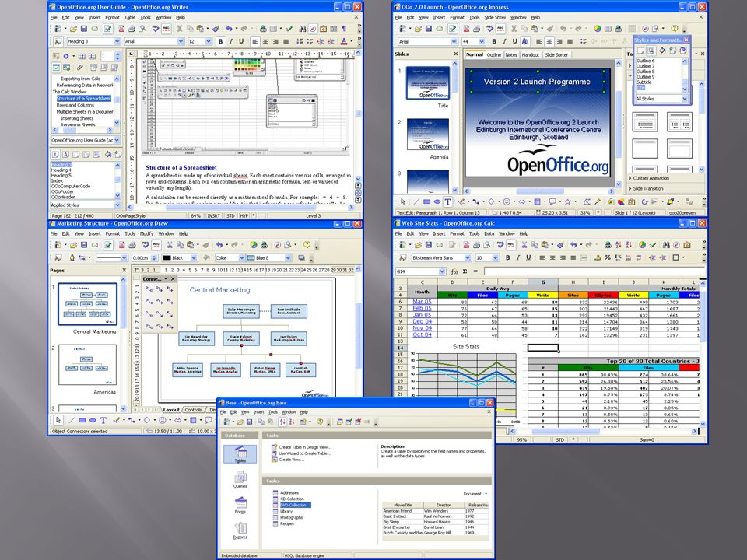The image size is (747, 560).
Task: Select the arrow Select tool in Draw
Action: click(x=58, y=420)
